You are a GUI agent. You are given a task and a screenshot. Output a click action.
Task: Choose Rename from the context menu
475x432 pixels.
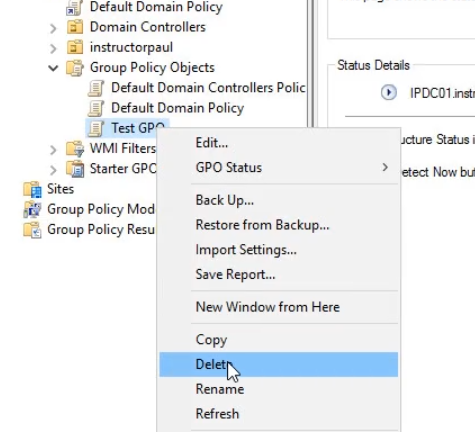[x=278, y=389]
